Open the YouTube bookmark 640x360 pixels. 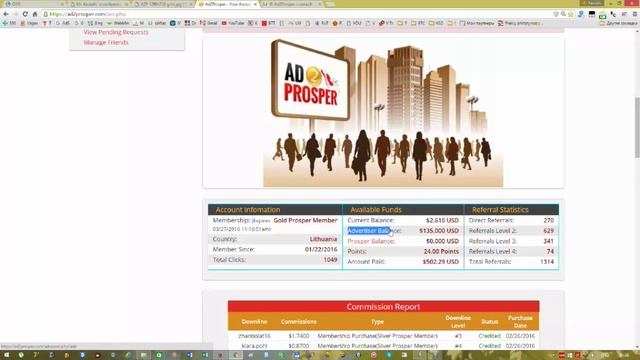pos(233,23)
